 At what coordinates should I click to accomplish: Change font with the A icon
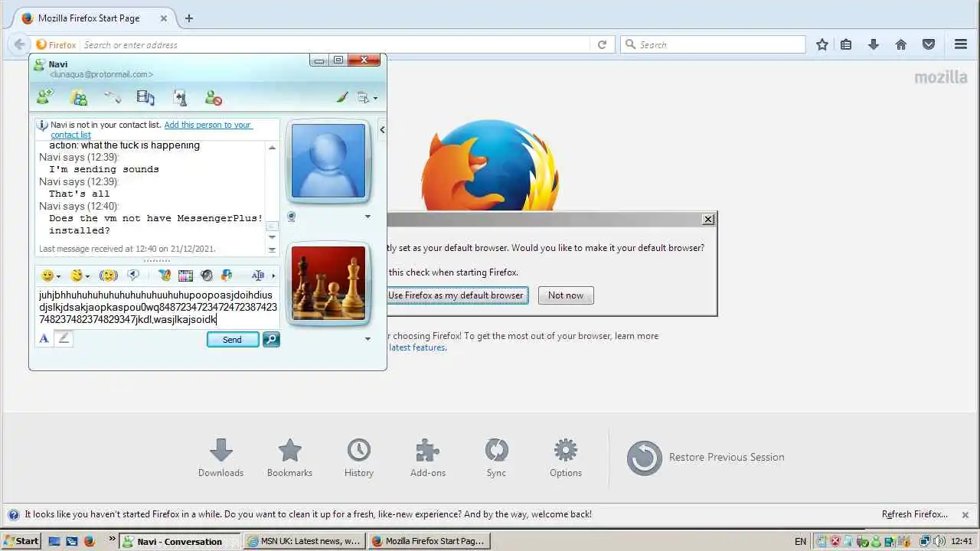pyautogui.click(x=44, y=338)
